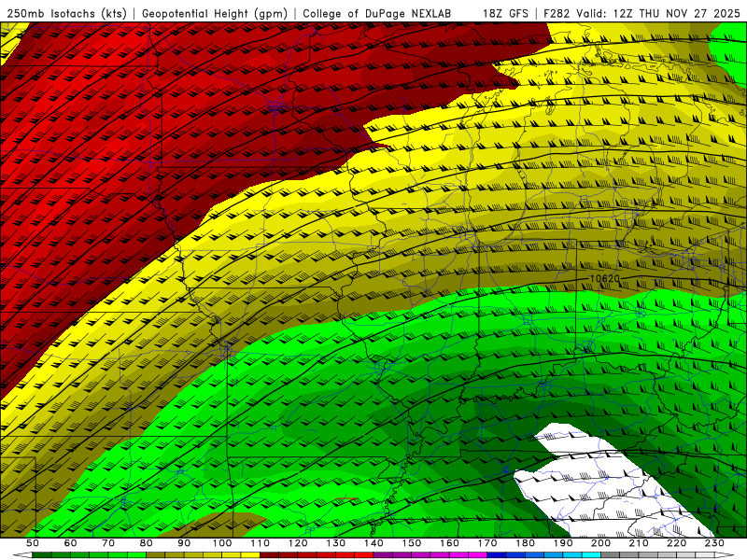Select the bright red swatch left of 140

point(364,554)
